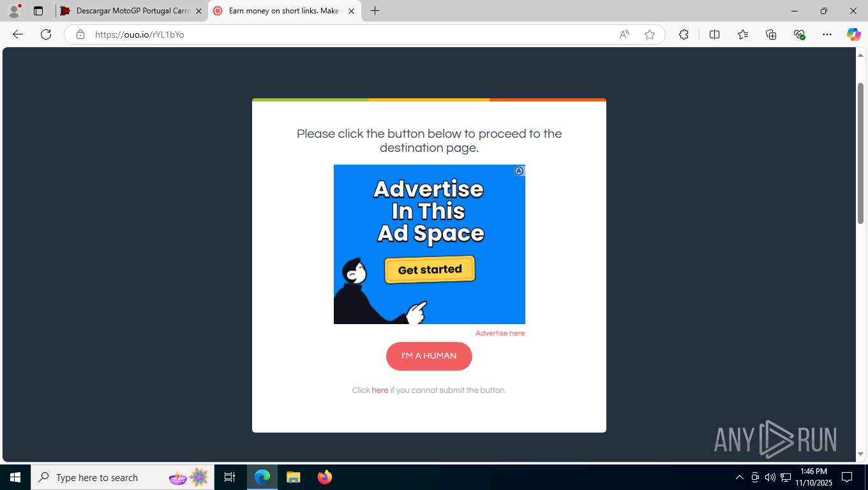
Task: View site information lock icon
Action: 80,34
